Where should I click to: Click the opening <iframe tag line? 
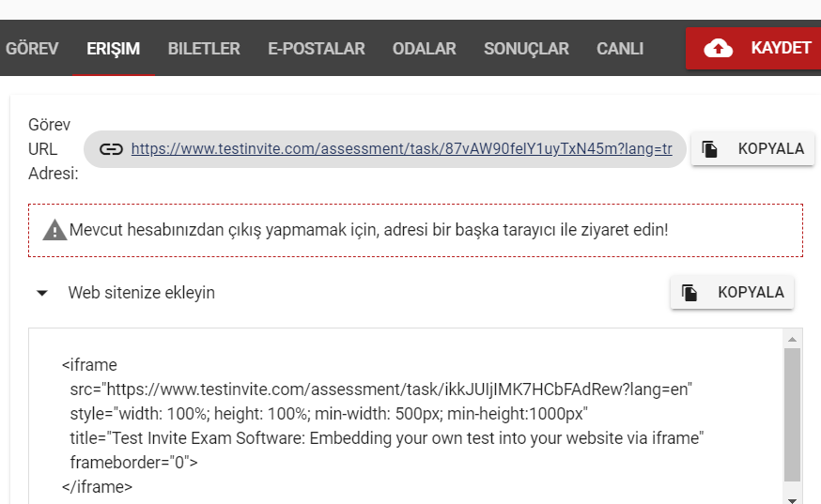[x=89, y=365]
